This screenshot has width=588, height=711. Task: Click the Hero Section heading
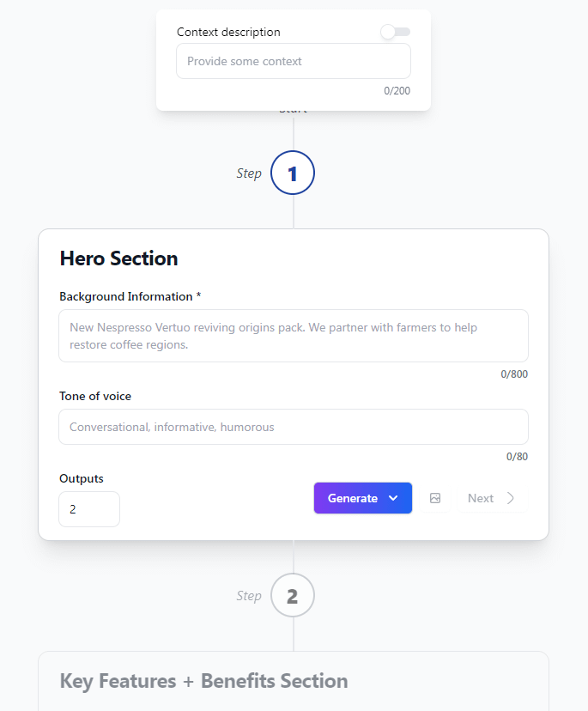[118, 258]
